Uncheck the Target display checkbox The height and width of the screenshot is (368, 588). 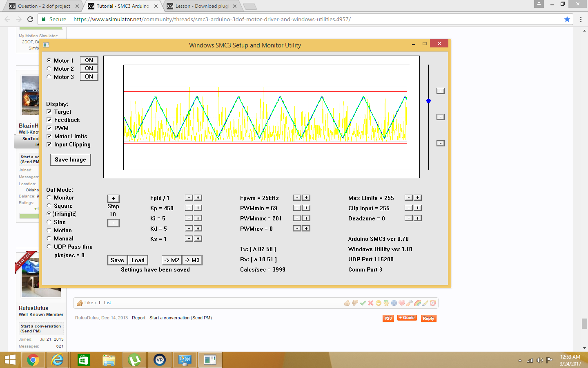(x=49, y=112)
